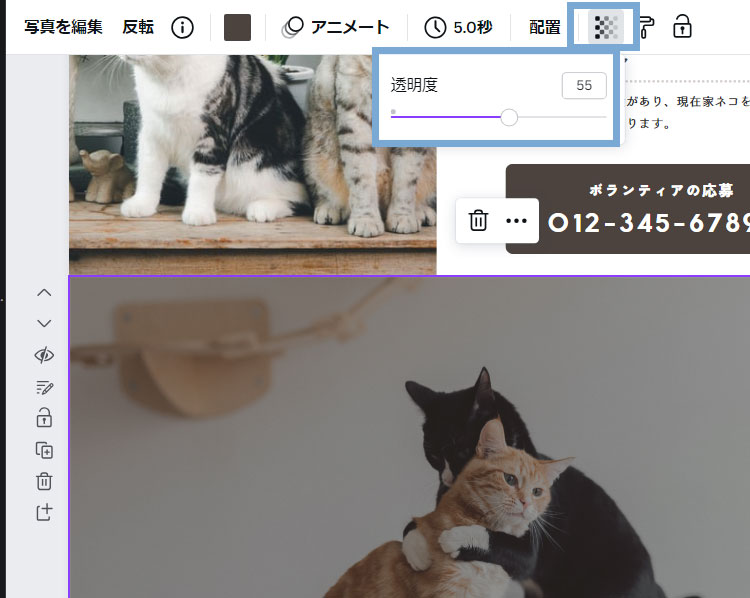Image resolution: width=750 pixels, height=598 pixels.
Task: Open the notes pencil icon in sidebar
Action: tap(44, 387)
